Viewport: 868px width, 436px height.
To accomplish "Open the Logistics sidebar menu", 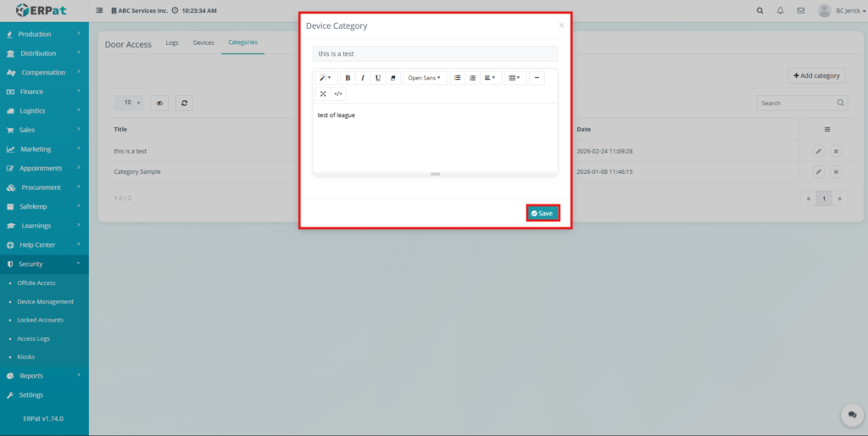I will pyautogui.click(x=44, y=111).
